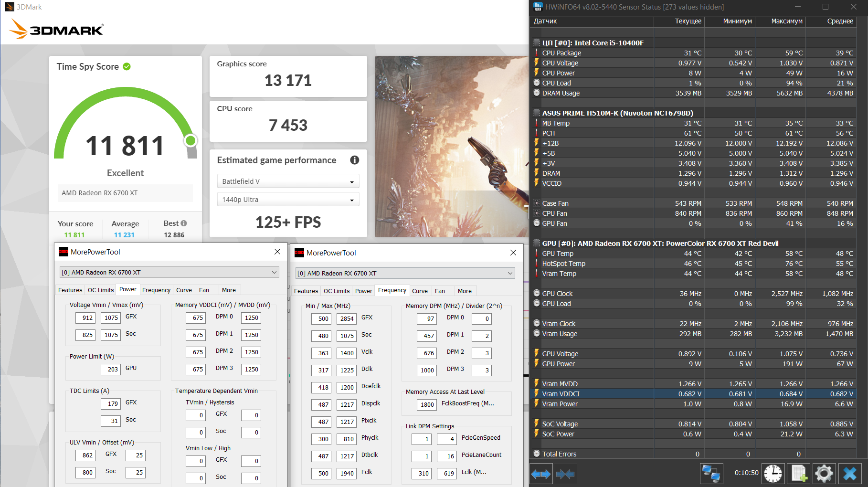Click the fan icon beside Case Fan
The image size is (868, 487).
coord(537,203)
